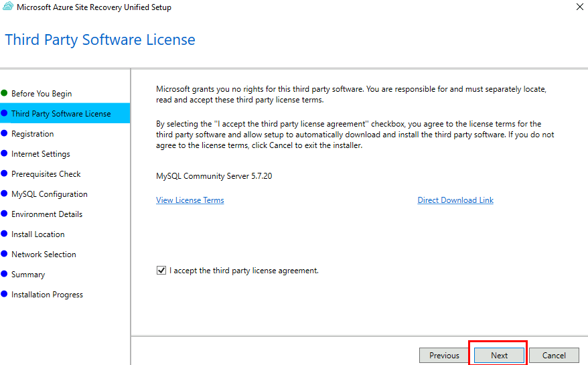The height and width of the screenshot is (365, 588).
Task: Click the blue dot beside Third Party Software License
Action: tap(4, 113)
